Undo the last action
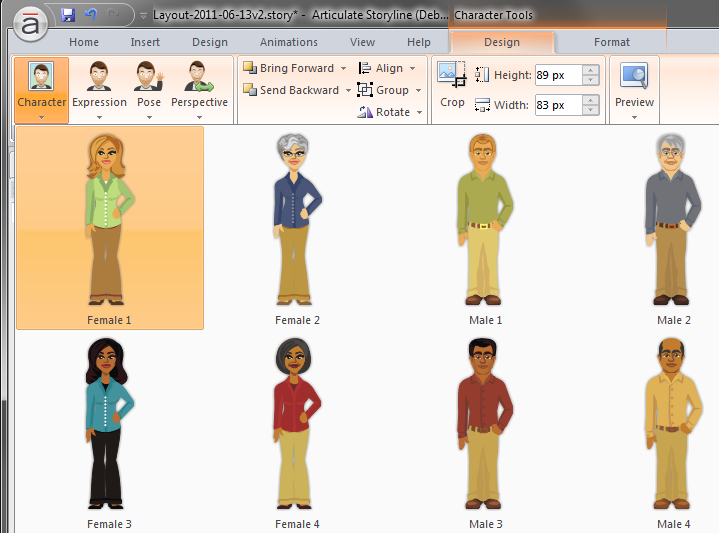This screenshot has width=719, height=533. tap(91, 15)
